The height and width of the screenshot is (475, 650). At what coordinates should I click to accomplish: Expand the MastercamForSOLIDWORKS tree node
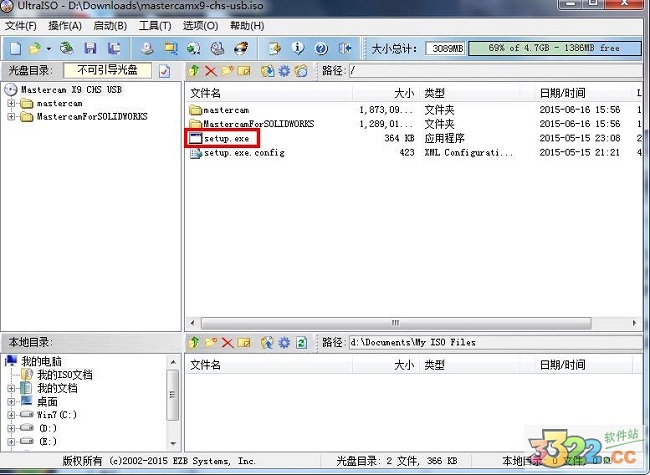tap(11, 116)
